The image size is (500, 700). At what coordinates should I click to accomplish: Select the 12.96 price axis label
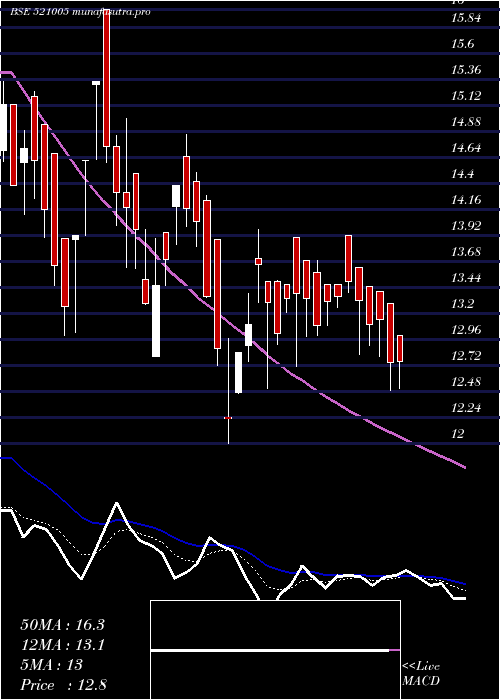467,329
